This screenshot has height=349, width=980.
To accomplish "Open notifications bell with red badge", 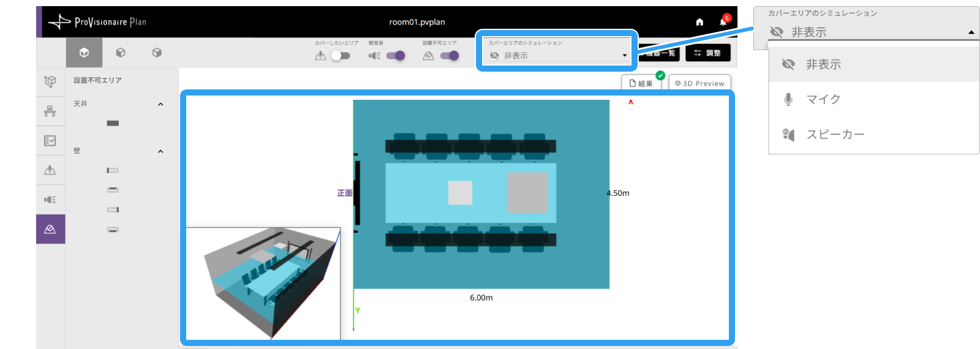I will [x=724, y=21].
